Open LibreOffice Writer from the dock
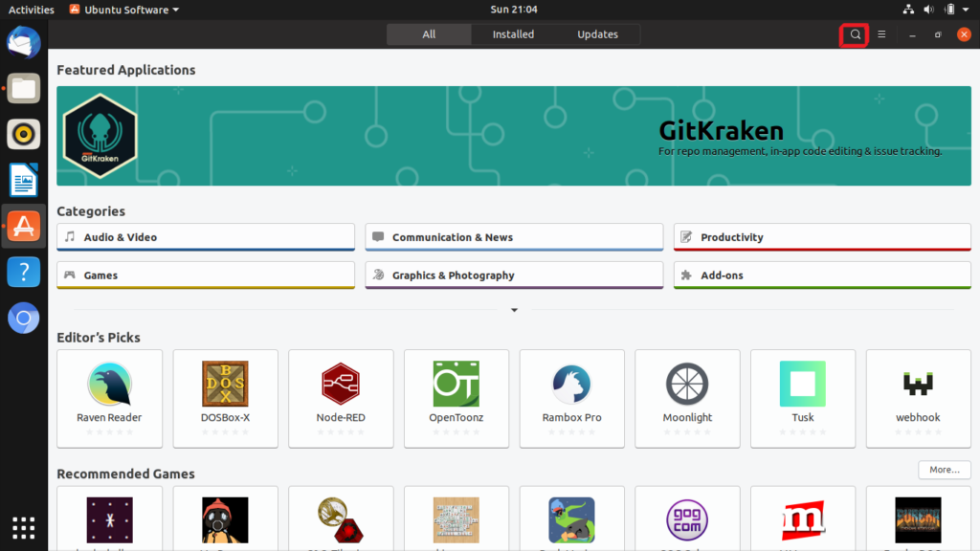The height and width of the screenshot is (551, 980). click(24, 180)
